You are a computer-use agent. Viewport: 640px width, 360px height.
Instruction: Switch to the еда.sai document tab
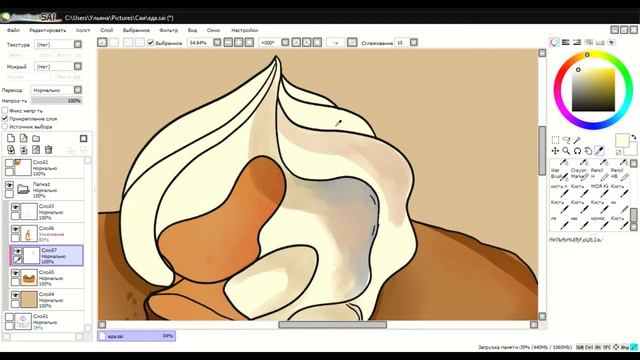click(x=136, y=336)
